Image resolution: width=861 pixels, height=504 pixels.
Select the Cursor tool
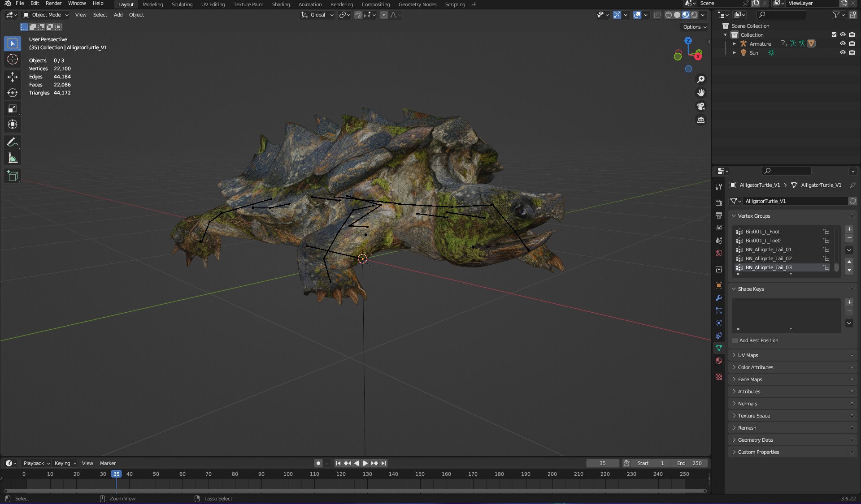coord(13,59)
